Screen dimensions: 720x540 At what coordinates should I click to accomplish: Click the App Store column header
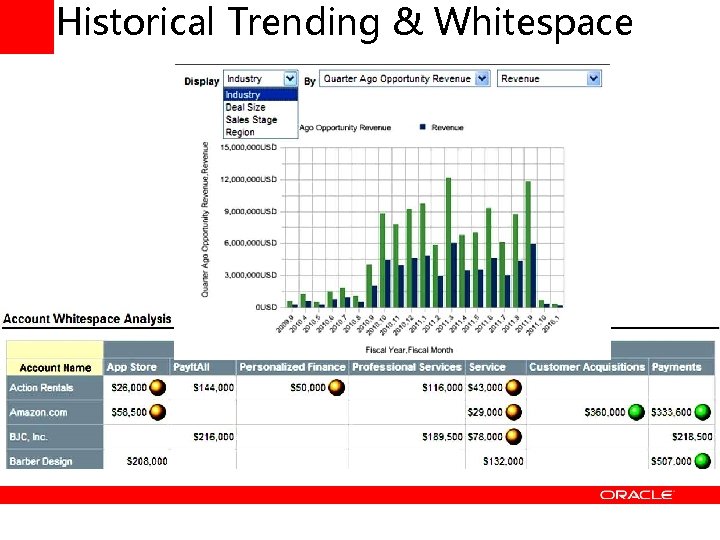[137, 367]
